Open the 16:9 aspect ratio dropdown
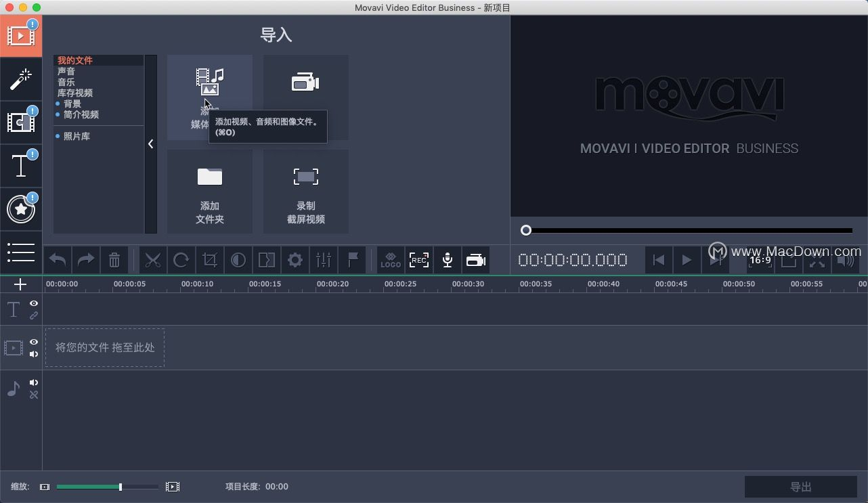Image resolution: width=868 pixels, height=503 pixels. (x=760, y=260)
